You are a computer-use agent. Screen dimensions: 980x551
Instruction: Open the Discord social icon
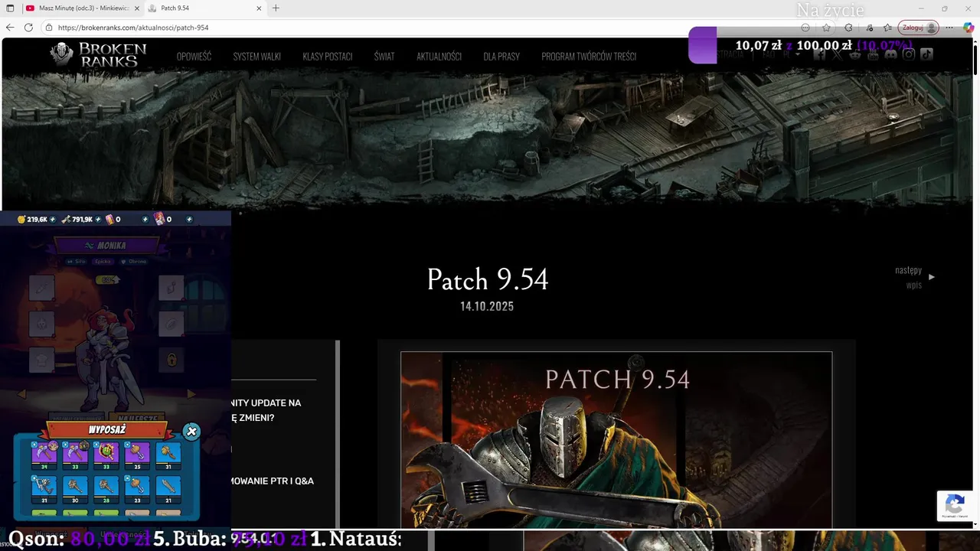pos(890,54)
